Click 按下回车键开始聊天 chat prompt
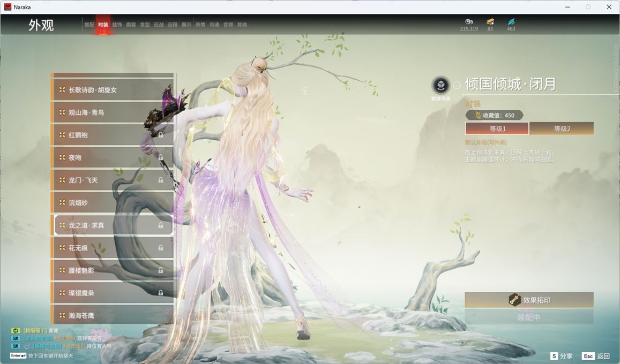The image size is (620, 364). click(x=50, y=356)
